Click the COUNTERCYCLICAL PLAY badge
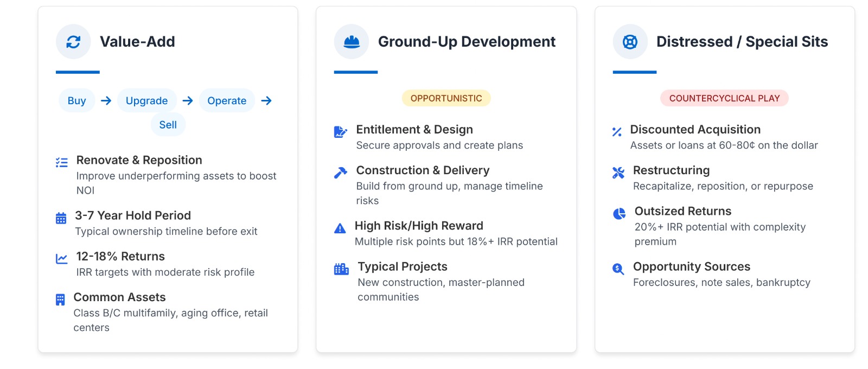Viewport: 868px width, 369px height. coord(724,98)
